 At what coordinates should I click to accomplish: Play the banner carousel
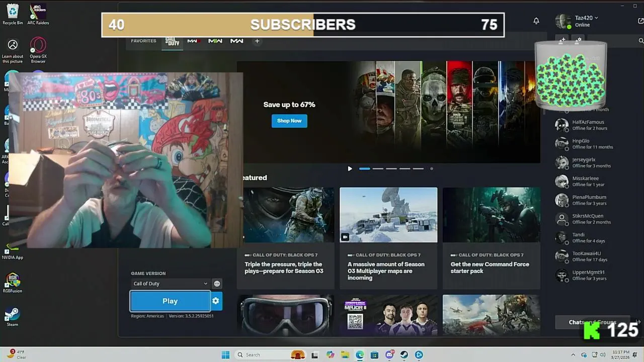350,169
